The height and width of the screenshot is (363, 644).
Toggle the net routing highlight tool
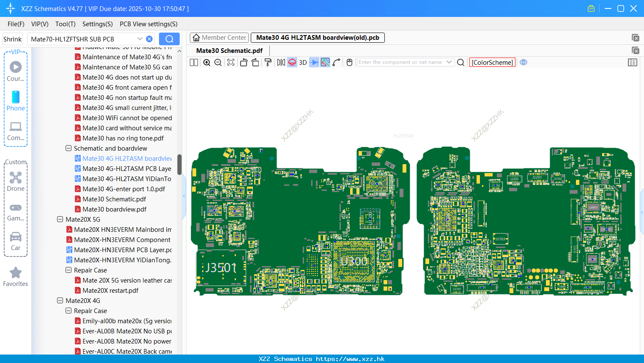[325, 62]
